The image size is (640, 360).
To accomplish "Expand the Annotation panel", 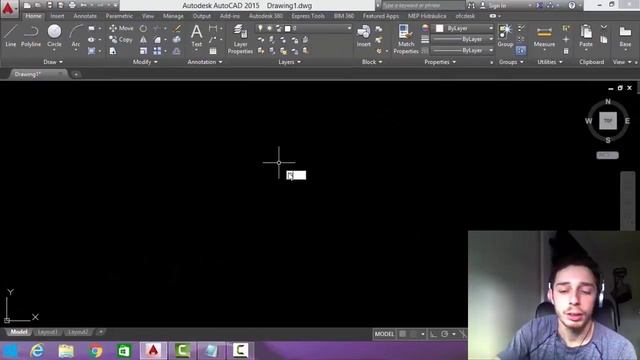I will (x=205, y=62).
